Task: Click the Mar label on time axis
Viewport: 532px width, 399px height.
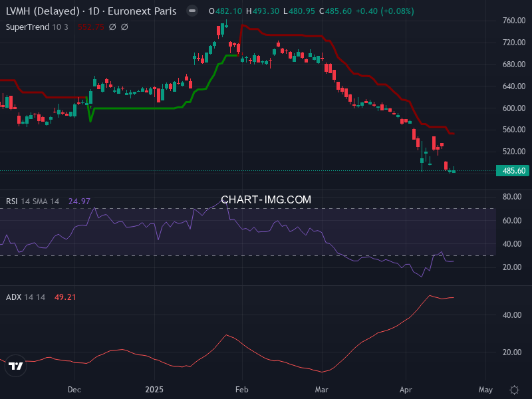Action: pyautogui.click(x=321, y=390)
